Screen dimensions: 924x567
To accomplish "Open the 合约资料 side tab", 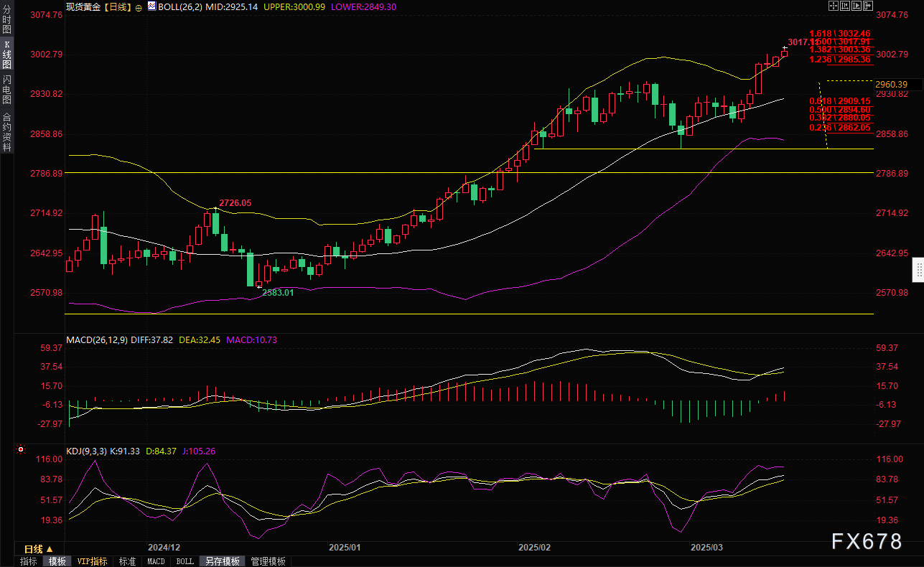I will pos(6,132).
